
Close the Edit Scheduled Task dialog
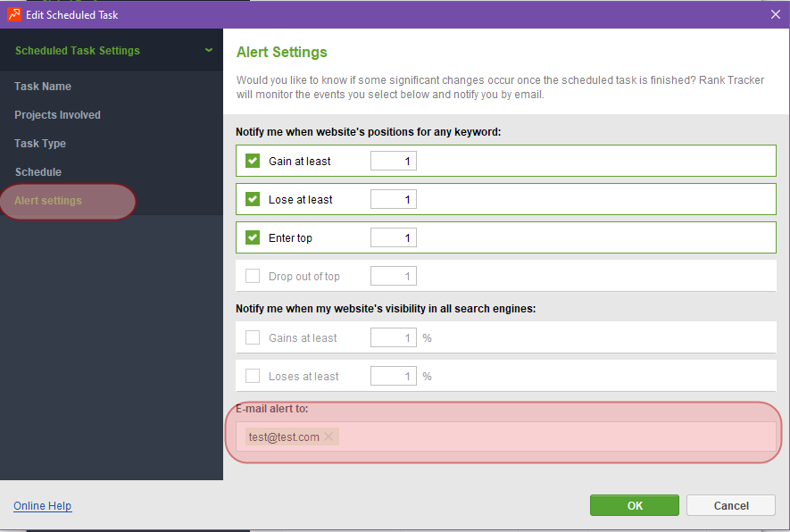pos(776,14)
